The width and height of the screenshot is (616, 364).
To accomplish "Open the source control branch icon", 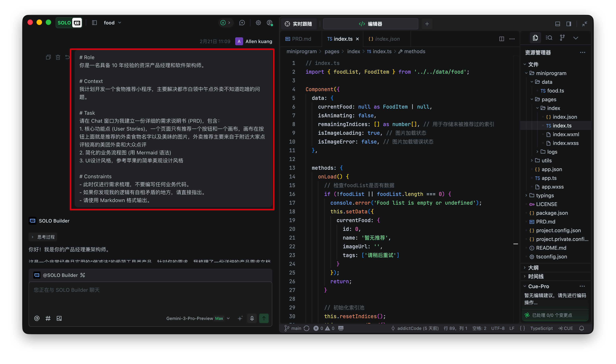I will click(x=562, y=38).
